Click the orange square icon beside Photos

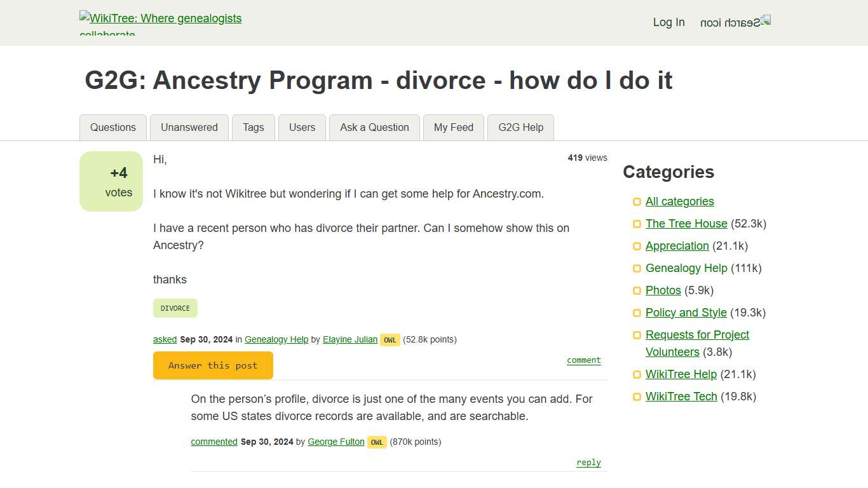[x=636, y=290]
